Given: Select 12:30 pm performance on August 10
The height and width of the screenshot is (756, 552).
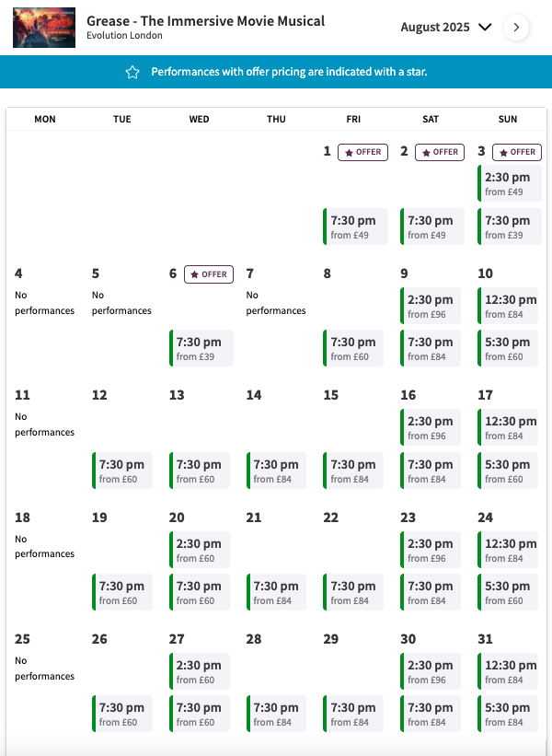Looking at the screenshot, I should pyautogui.click(x=508, y=306).
